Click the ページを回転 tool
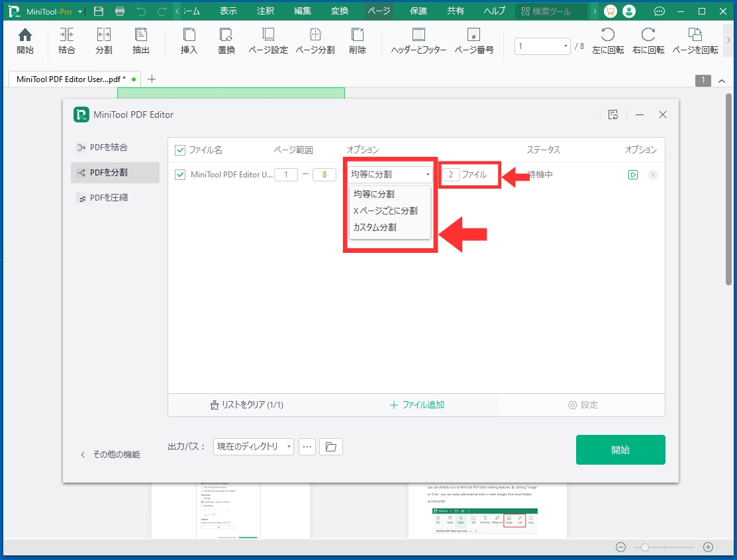The image size is (737, 560). (x=695, y=41)
